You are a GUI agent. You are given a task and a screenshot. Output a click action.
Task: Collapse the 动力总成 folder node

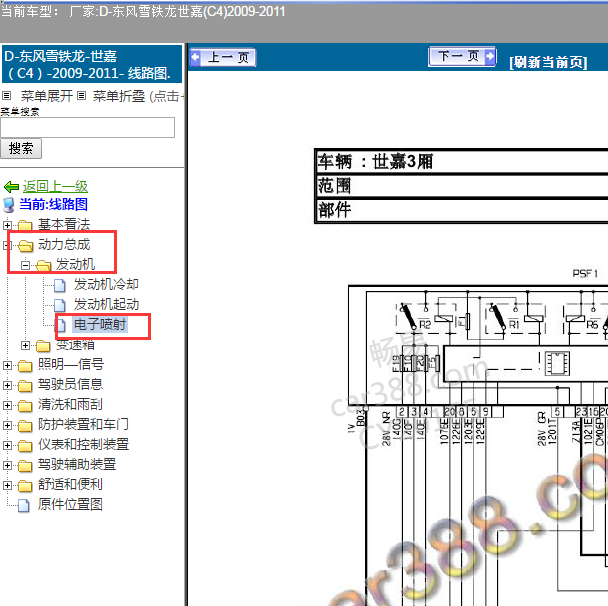tap(6, 245)
